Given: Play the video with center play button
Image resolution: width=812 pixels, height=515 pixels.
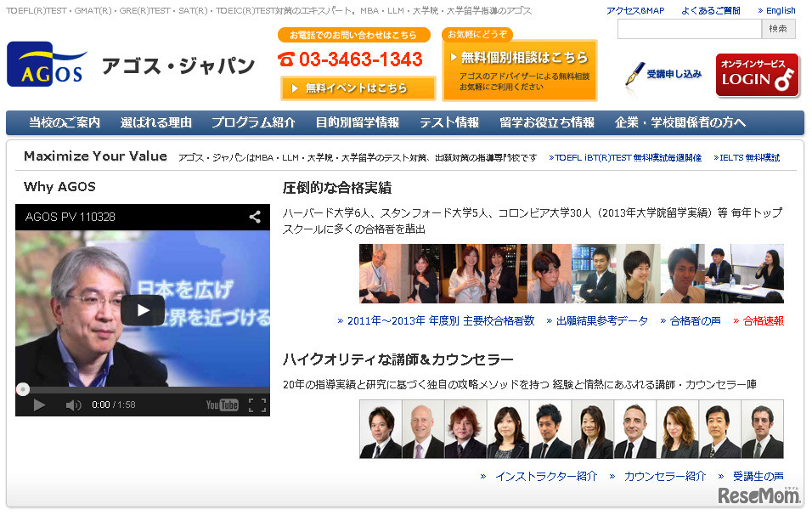Looking at the screenshot, I should (x=143, y=310).
